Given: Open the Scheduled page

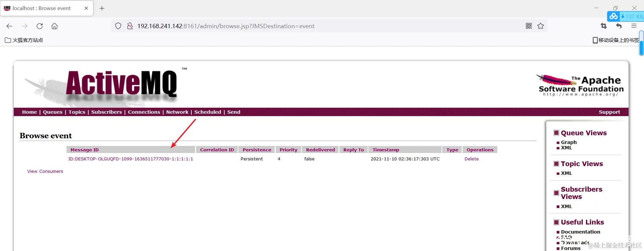Looking at the screenshot, I should coord(208,112).
